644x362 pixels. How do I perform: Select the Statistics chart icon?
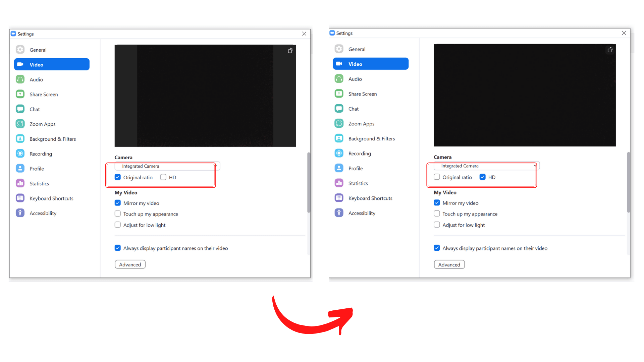(x=20, y=183)
